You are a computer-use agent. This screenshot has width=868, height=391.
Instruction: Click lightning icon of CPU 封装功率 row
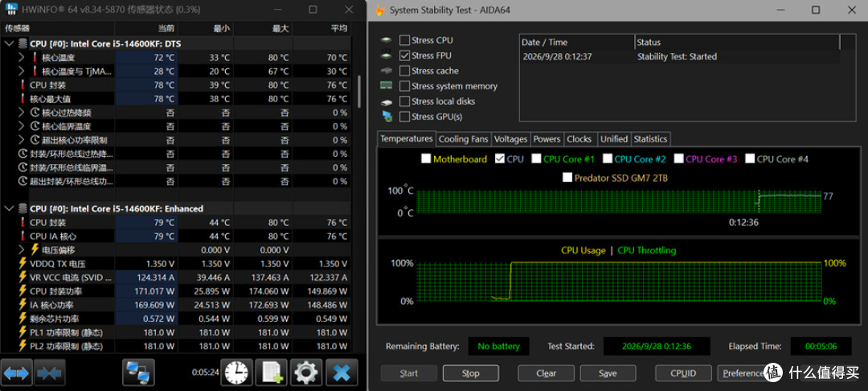[x=23, y=290]
